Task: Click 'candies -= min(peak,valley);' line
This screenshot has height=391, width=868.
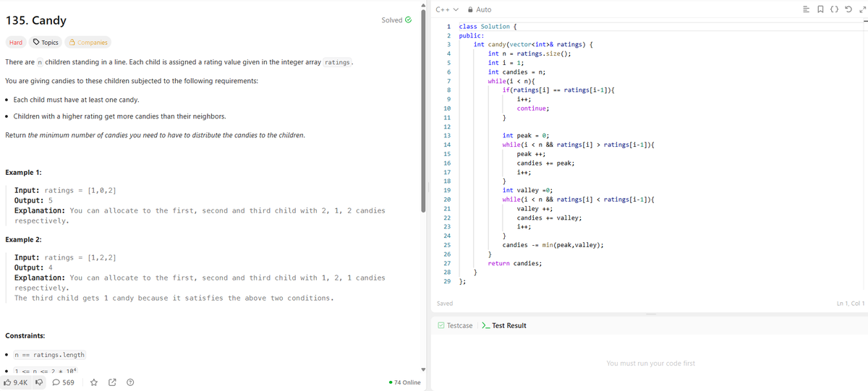Action: 553,245
